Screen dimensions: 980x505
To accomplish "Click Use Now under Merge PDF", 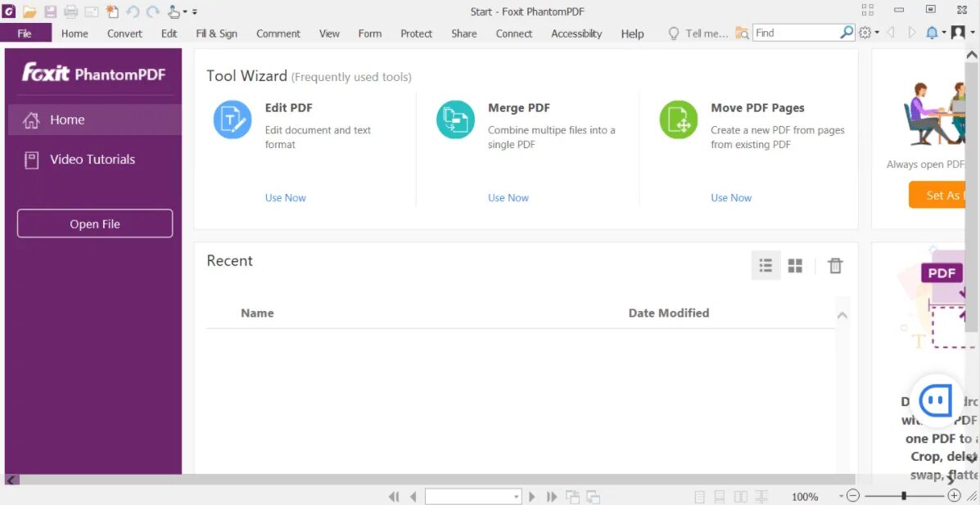I will (508, 197).
